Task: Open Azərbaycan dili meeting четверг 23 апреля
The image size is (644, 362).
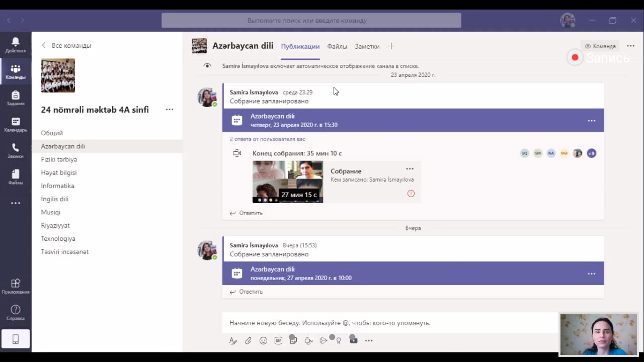Action: coord(413,121)
